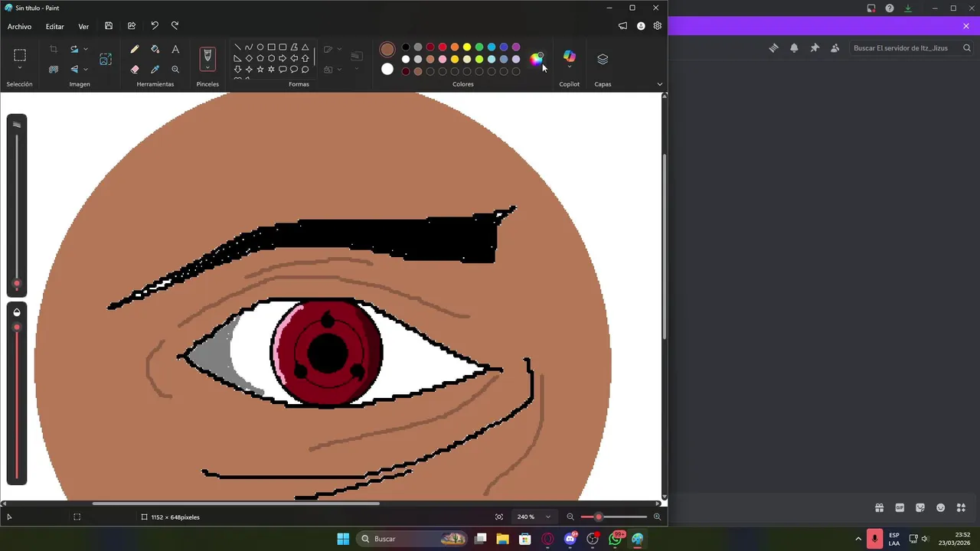Open the Edit colors wheel
980x551 pixels.
[x=536, y=59]
